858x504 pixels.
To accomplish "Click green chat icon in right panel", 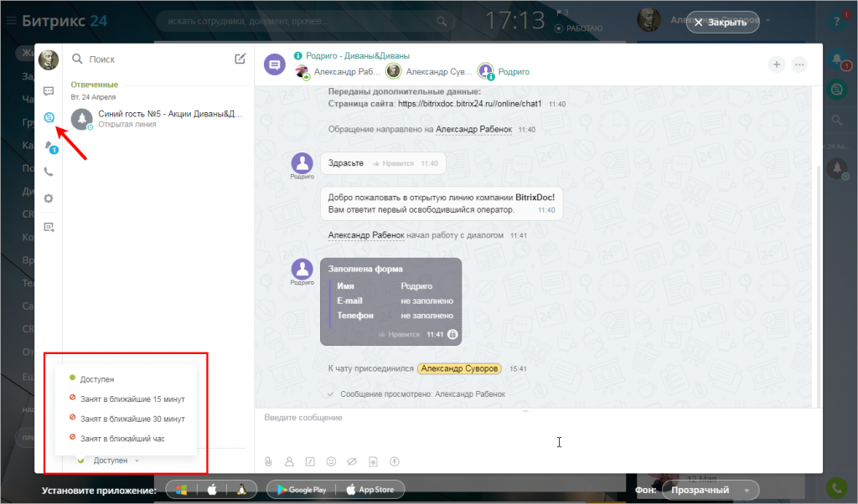I will tap(837, 89).
